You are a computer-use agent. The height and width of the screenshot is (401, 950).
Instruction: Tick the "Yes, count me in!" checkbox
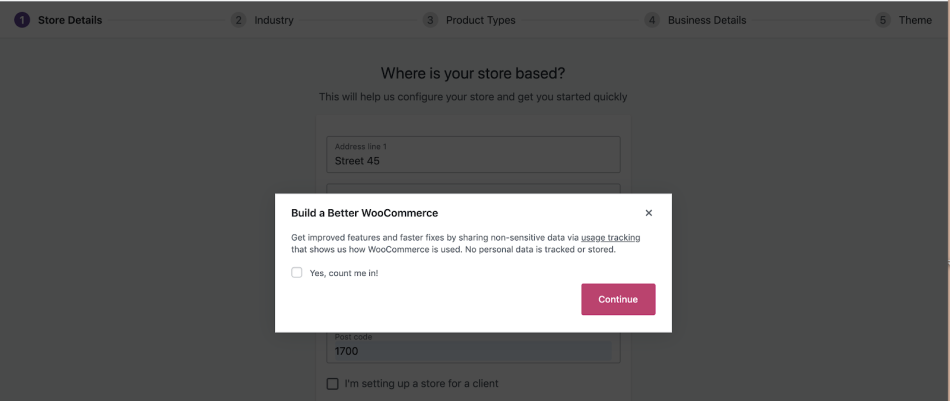[x=297, y=273]
